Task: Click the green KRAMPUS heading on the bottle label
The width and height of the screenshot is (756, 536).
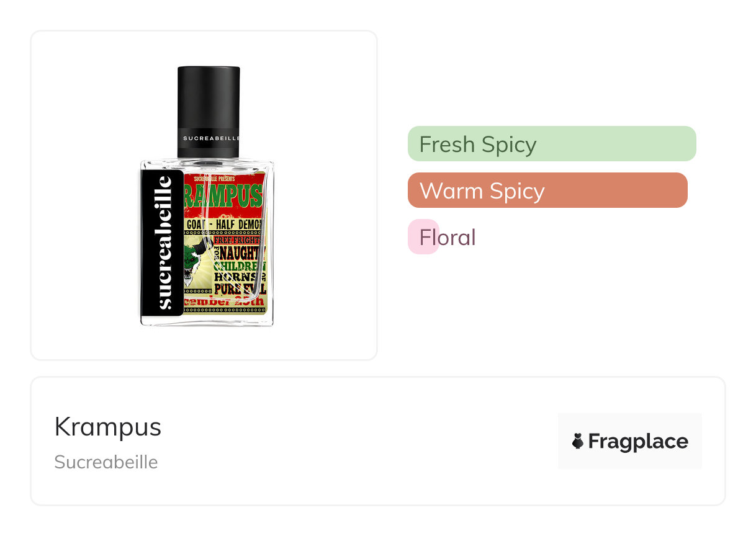Action: (223, 196)
